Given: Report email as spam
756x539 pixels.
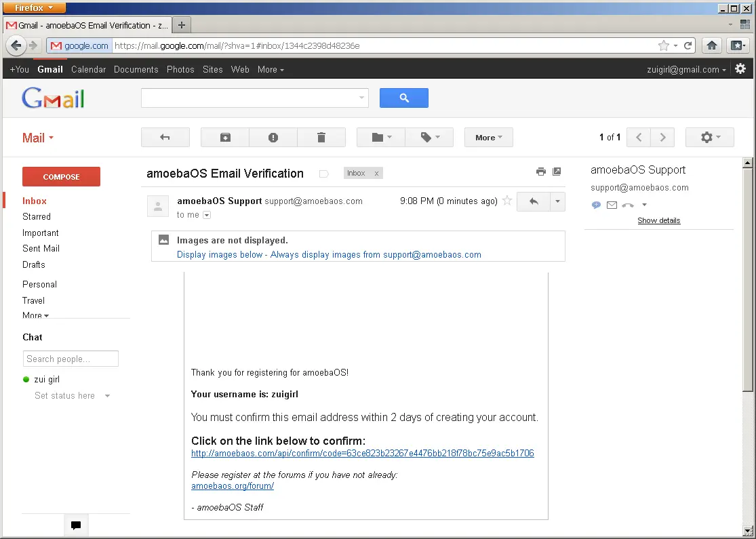Looking at the screenshot, I should point(273,138).
